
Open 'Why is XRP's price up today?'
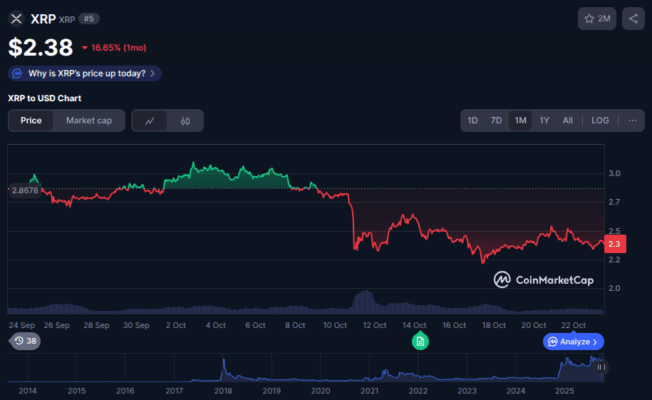coord(84,74)
